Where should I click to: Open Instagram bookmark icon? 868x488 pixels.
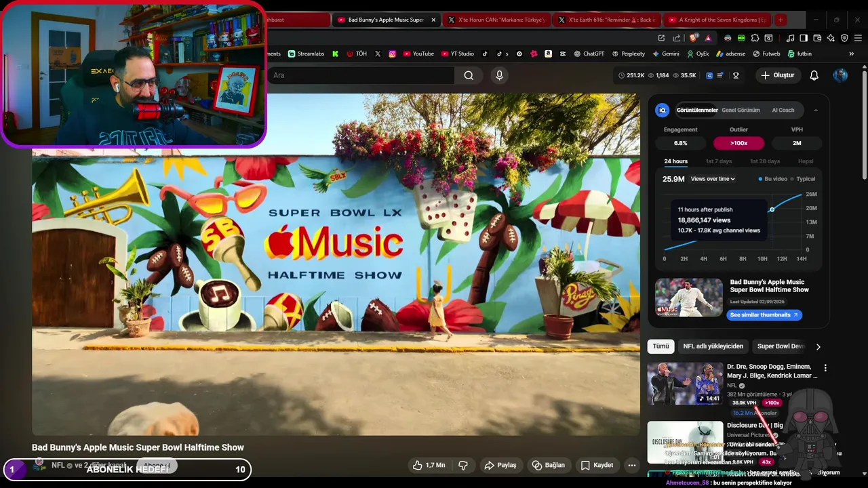click(392, 54)
